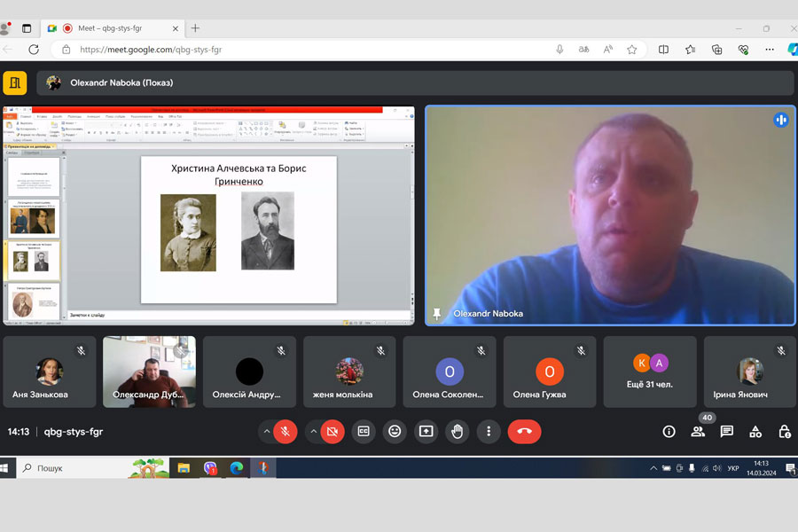Show meeting details info
The image size is (798, 532).
pos(669,432)
